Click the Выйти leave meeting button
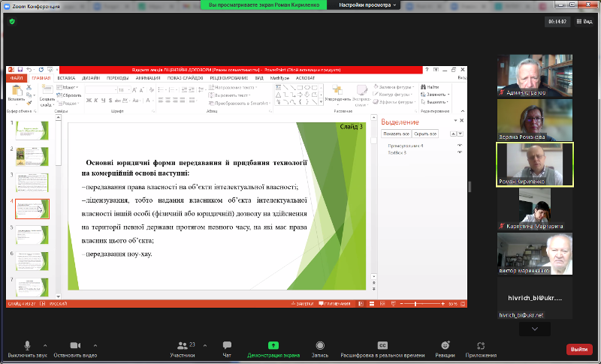The width and height of the screenshot is (601, 364). 579,349
